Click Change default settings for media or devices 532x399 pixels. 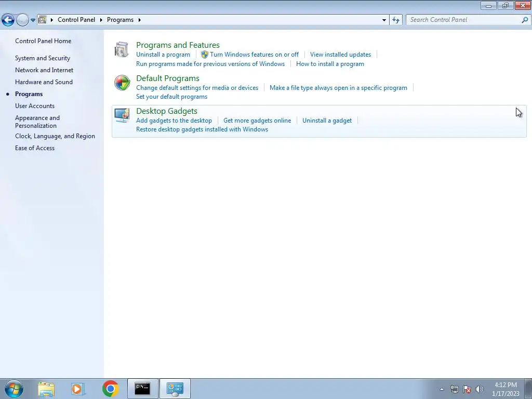click(x=197, y=88)
